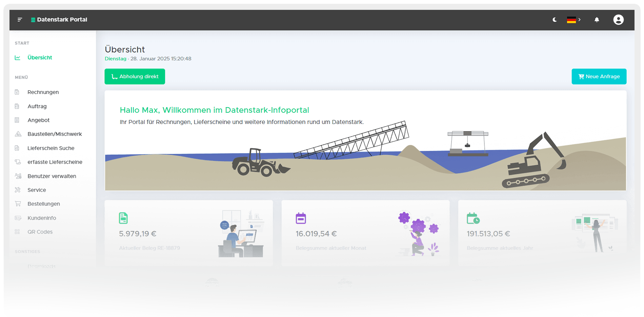Open the Kundeninfo menu entry

[42, 218]
